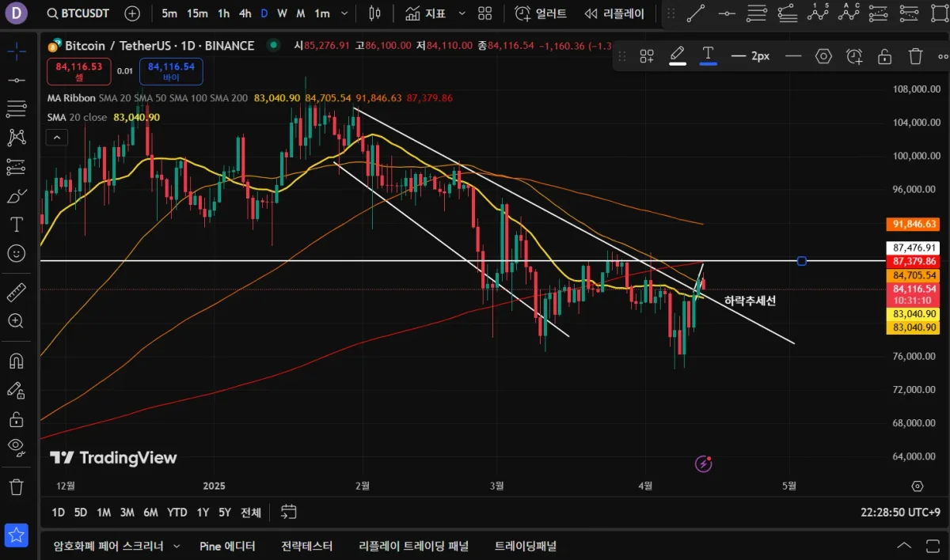Switch to 전략테스터 tab
The width and height of the screenshot is (950, 560).
(306, 546)
